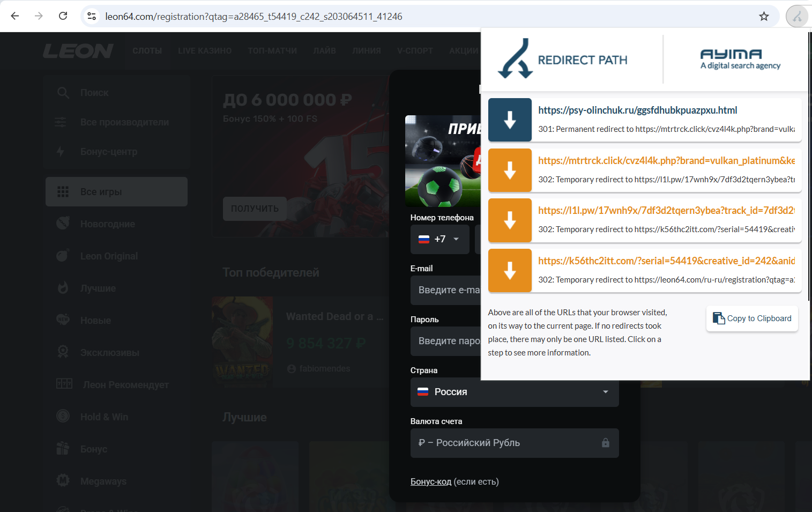Image resolution: width=812 pixels, height=512 pixels.
Task: Click the sliders icon beside Все производители
Action: click(x=61, y=122)
